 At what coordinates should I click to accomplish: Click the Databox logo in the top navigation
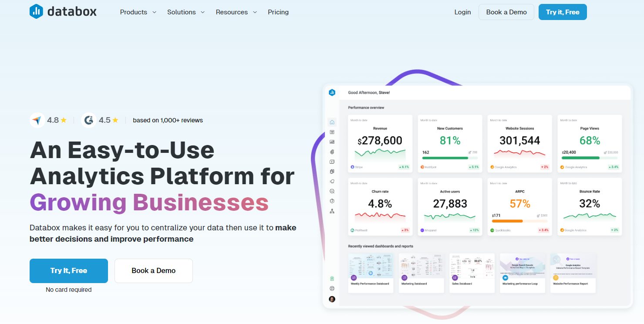pos(63,12)
